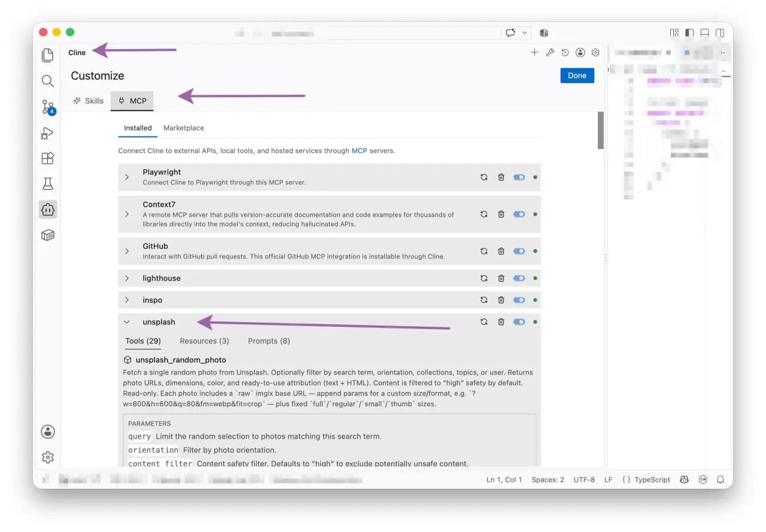
Task: Disable the Playwright MCP server toggle
Action: tap(519, 177)
